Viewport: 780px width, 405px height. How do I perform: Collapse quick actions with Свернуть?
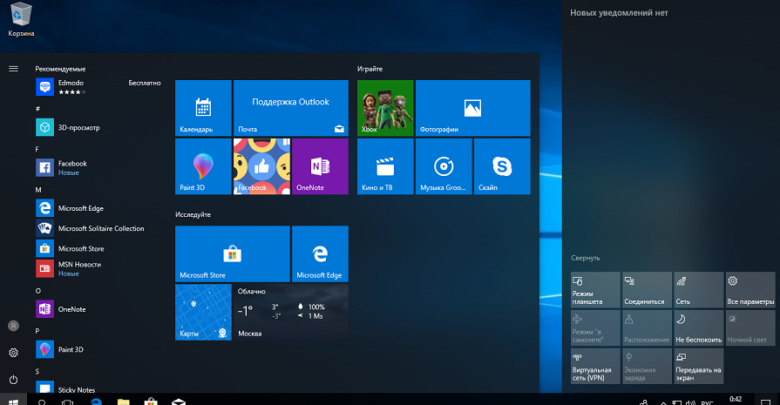585,258
